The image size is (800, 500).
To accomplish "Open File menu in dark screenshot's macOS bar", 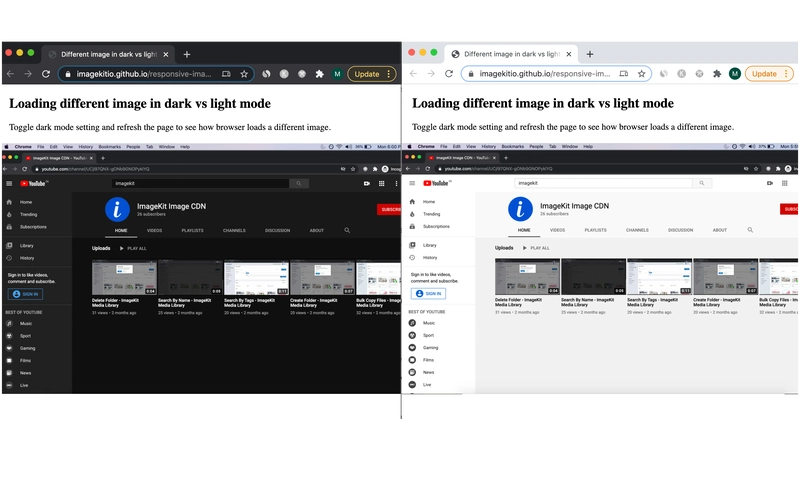I will pos(40,146).
